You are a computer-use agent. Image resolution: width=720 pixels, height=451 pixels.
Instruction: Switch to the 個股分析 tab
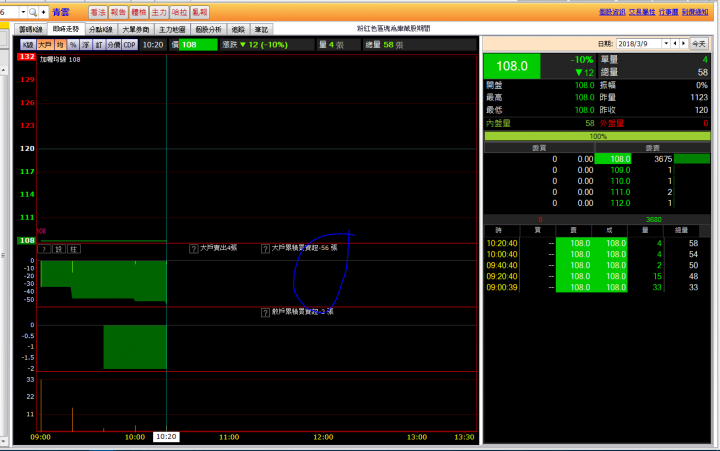[208, 29]
